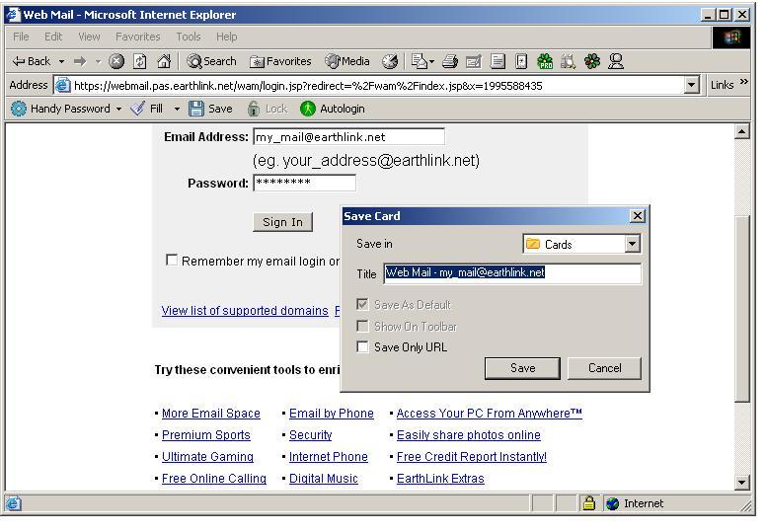This screenshot has height=532, width=766.
Task: Expand the Links bar chevron
Action: pos(744,82)
